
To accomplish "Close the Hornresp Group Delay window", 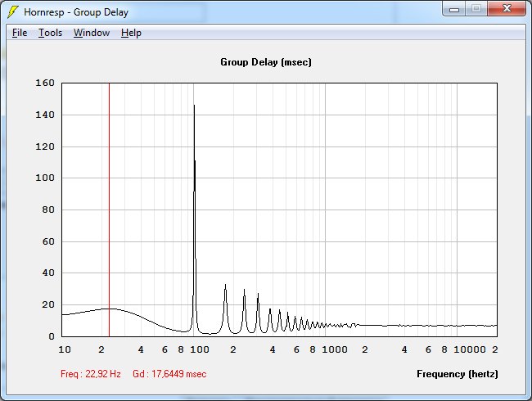I will [x=507, y=9].
